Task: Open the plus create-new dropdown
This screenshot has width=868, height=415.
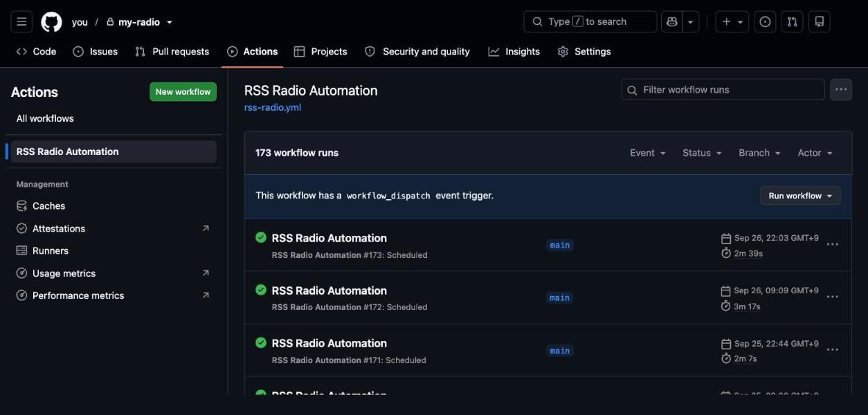Action: (732, 22)
